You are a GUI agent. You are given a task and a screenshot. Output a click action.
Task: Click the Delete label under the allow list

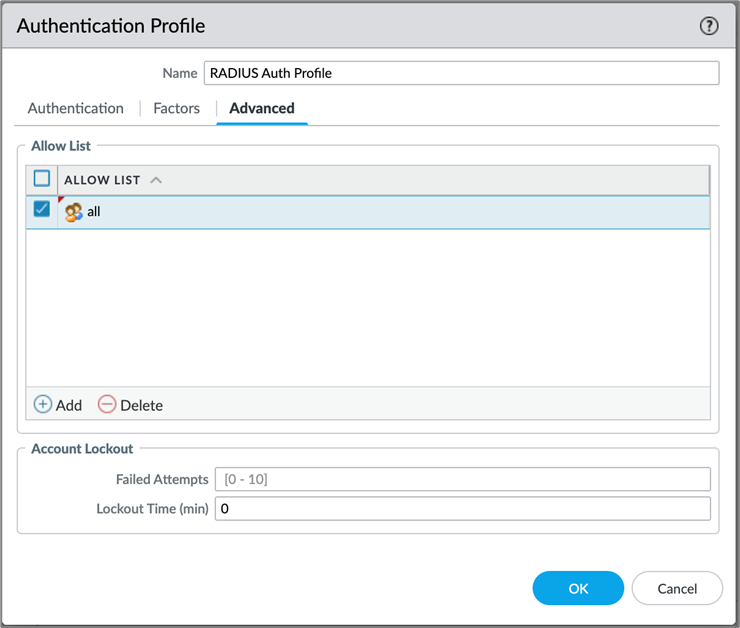pos(141,405)
